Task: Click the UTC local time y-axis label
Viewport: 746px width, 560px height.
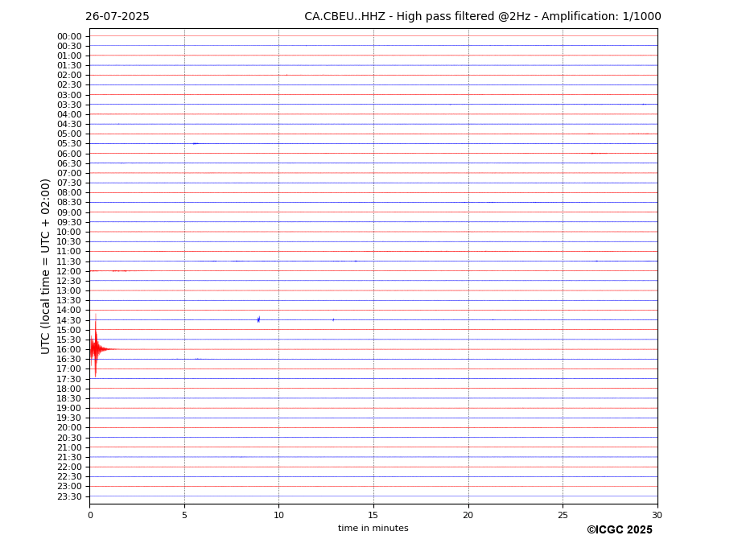Action: 45,266
